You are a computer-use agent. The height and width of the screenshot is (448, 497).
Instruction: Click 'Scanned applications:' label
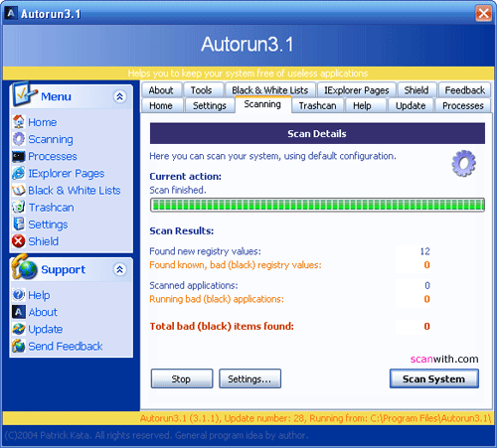pyautogui.click(x=194, y=285)
